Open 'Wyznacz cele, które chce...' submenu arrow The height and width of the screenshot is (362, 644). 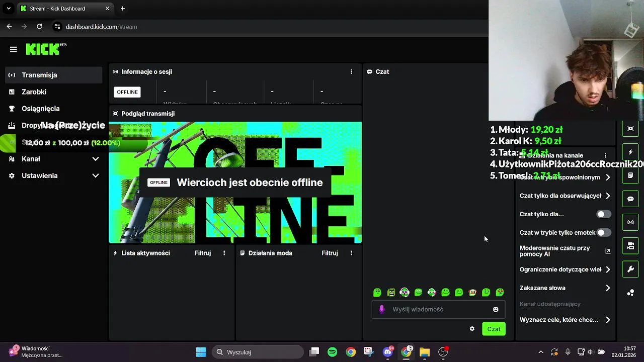tap(608, 320)
